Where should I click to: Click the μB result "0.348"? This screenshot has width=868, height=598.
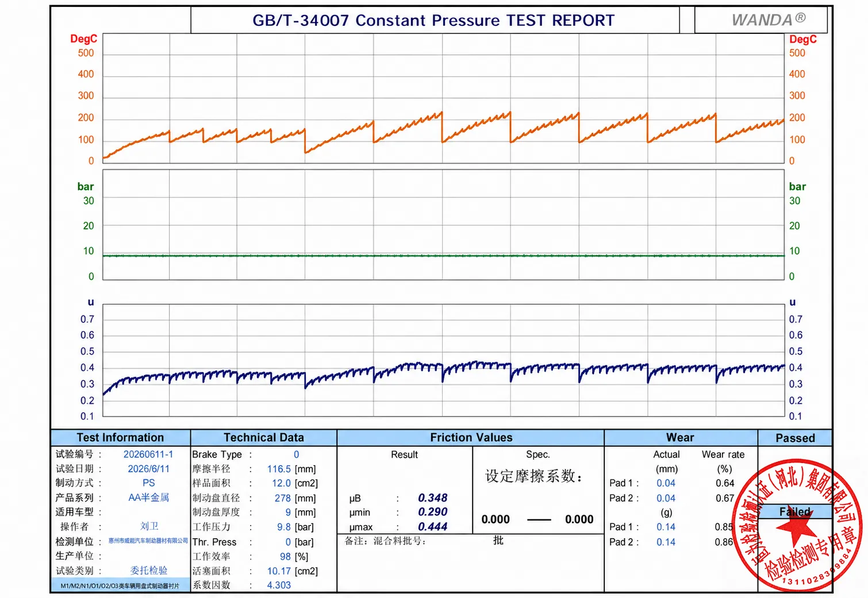(432, 498)
